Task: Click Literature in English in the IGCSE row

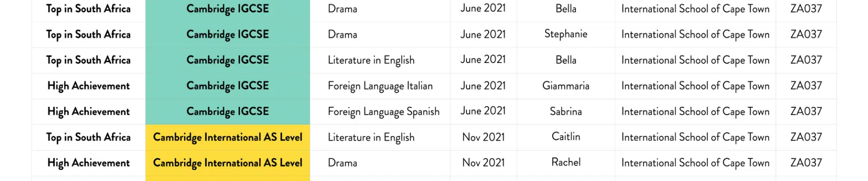Action: (x=371, y=60)
